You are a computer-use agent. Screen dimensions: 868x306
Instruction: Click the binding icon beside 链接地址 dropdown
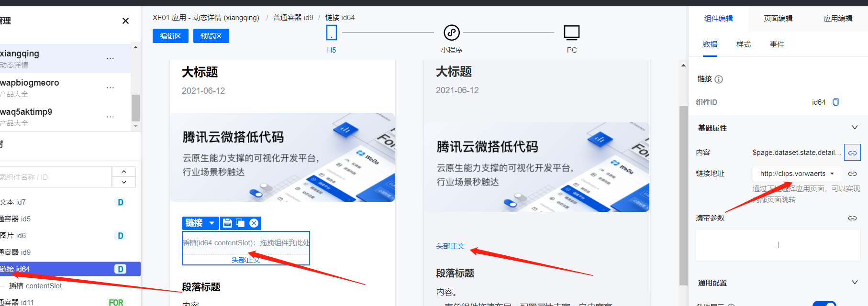tap(852, 174)
